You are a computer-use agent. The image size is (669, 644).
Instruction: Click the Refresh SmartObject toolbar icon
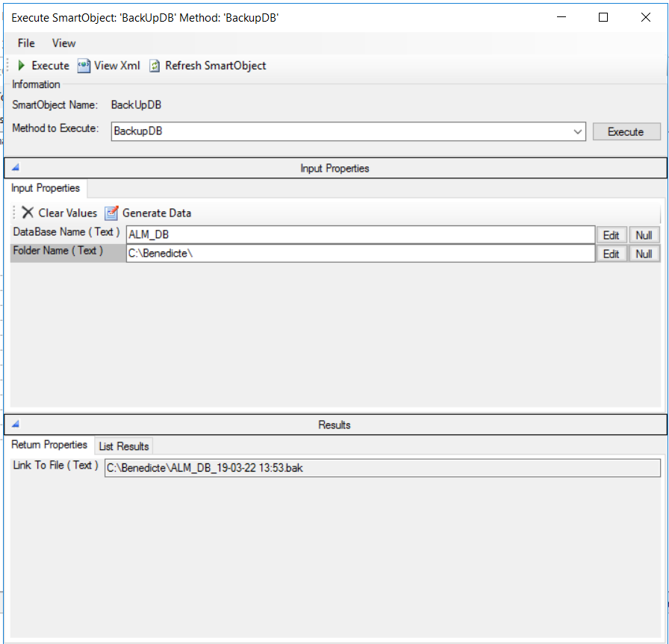pyautogui.click(x=155, y=66)
